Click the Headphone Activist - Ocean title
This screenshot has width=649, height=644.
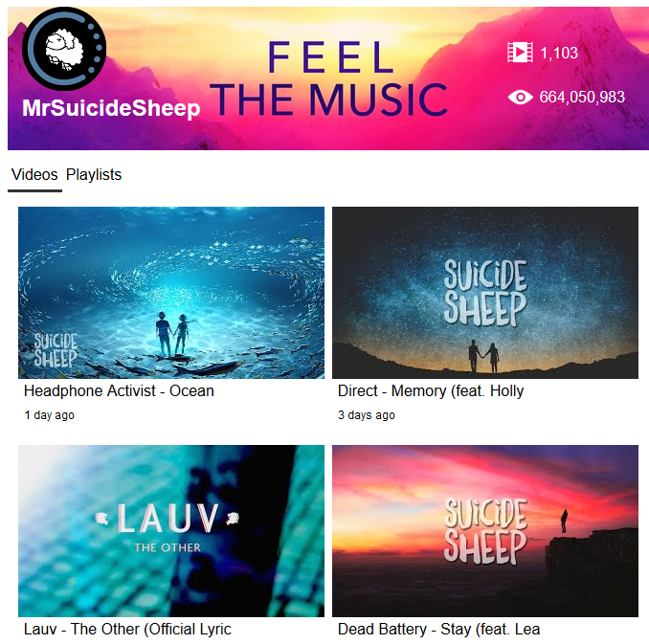pos(119,391)
